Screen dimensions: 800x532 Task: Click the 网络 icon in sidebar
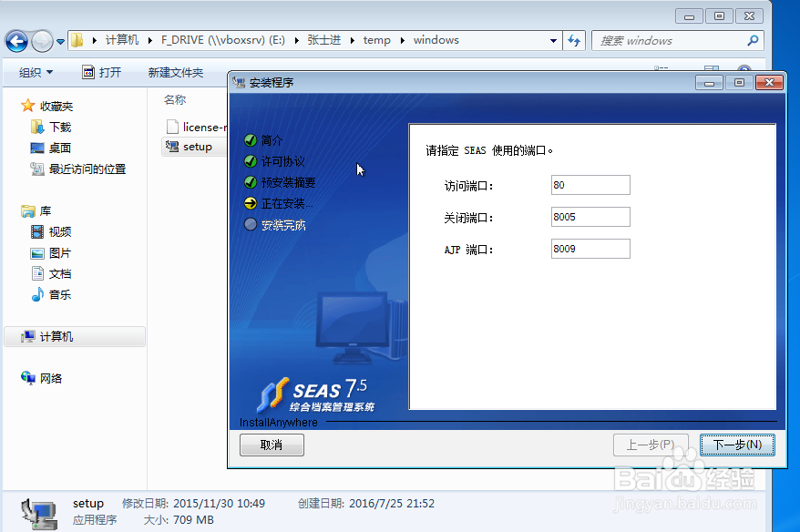pos(30,378)
